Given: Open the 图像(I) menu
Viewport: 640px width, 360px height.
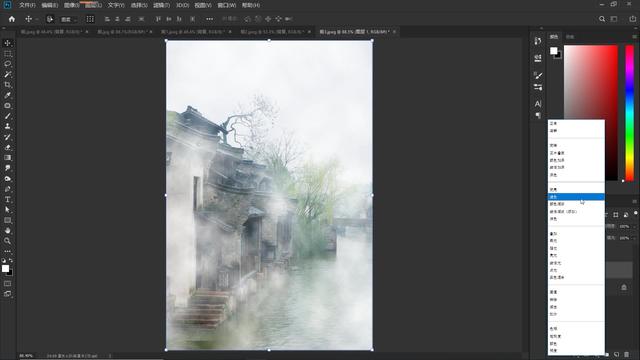Looking at the screenshot, I should (71, 5).
